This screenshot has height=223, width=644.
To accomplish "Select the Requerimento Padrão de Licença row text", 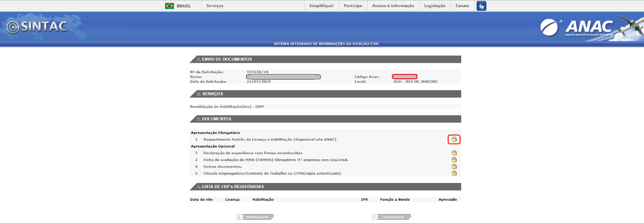I will point(270,139).
